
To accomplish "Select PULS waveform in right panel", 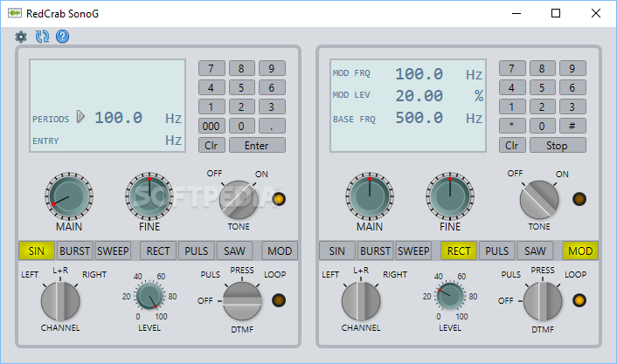I will tap(497, 251).
